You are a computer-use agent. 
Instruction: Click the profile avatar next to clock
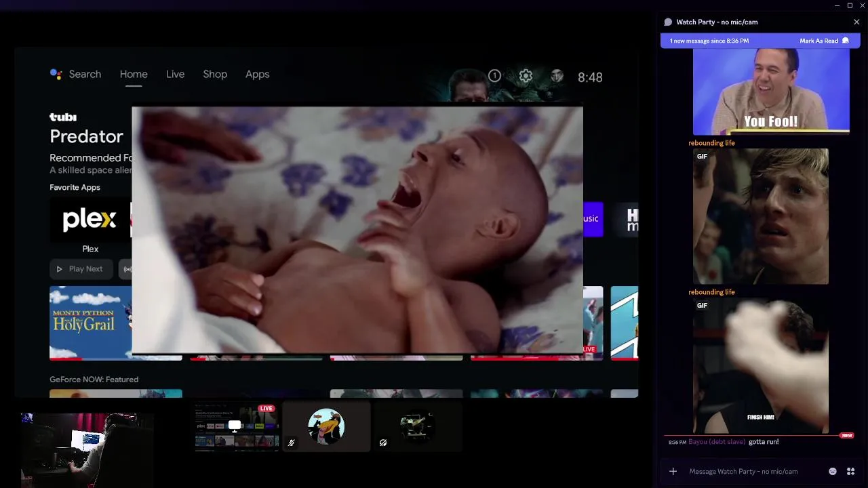pos(557,76)
